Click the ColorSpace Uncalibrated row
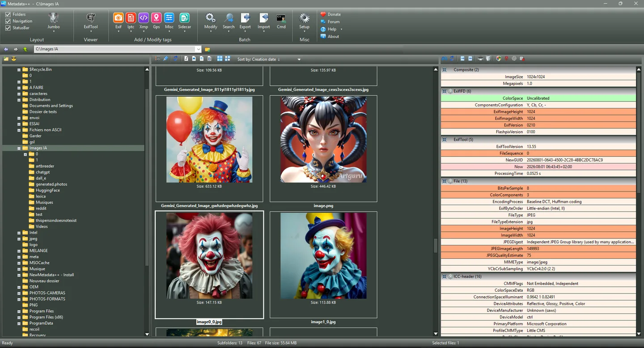644x348 pixels. click(538, 98)
